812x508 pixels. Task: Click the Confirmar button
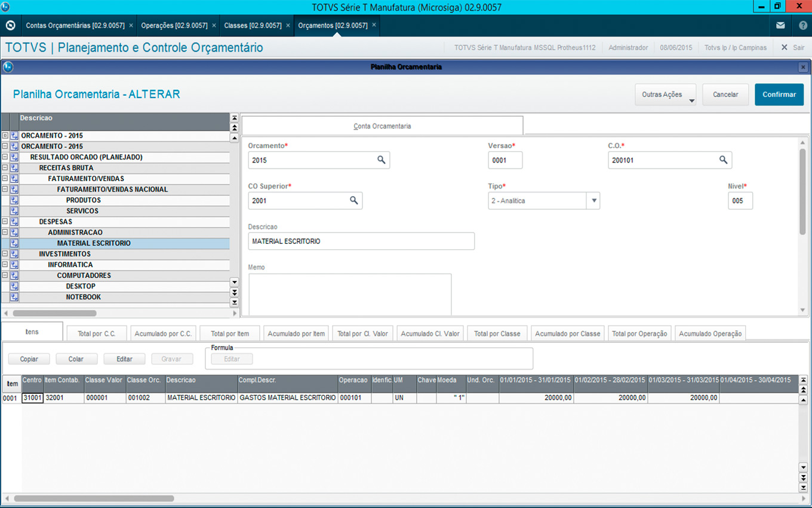pos(779,94)
